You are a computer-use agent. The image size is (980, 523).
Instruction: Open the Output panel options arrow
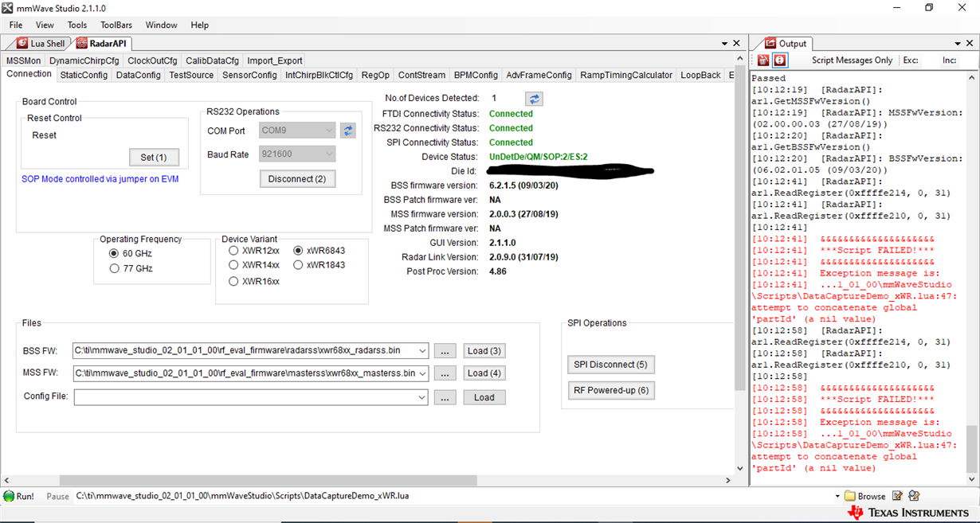(x=958, y=44)
